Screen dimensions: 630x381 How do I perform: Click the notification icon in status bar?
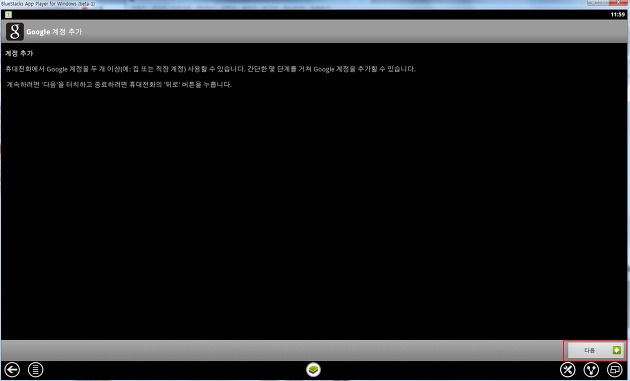[x=8, y=14]
